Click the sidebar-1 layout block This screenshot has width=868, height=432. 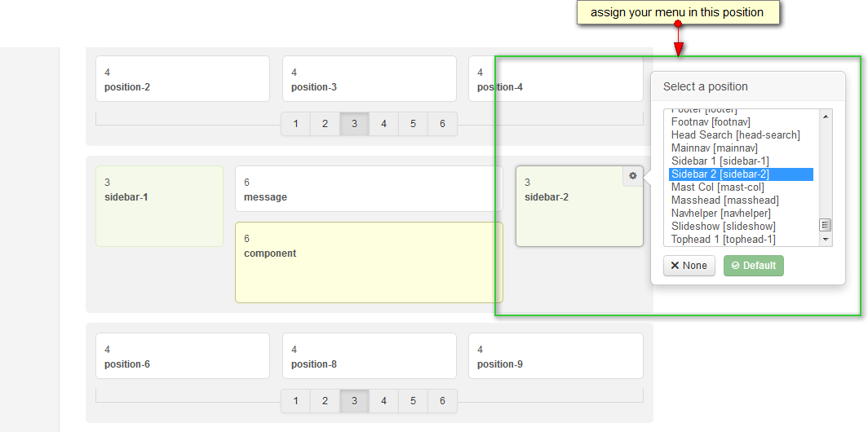click(x=159, y=206)
